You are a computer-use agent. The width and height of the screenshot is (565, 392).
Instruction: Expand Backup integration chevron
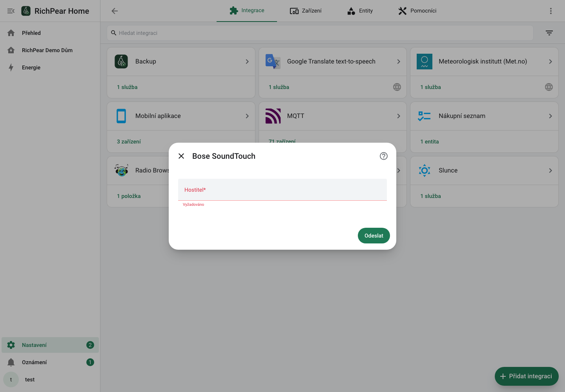(247, 62)
